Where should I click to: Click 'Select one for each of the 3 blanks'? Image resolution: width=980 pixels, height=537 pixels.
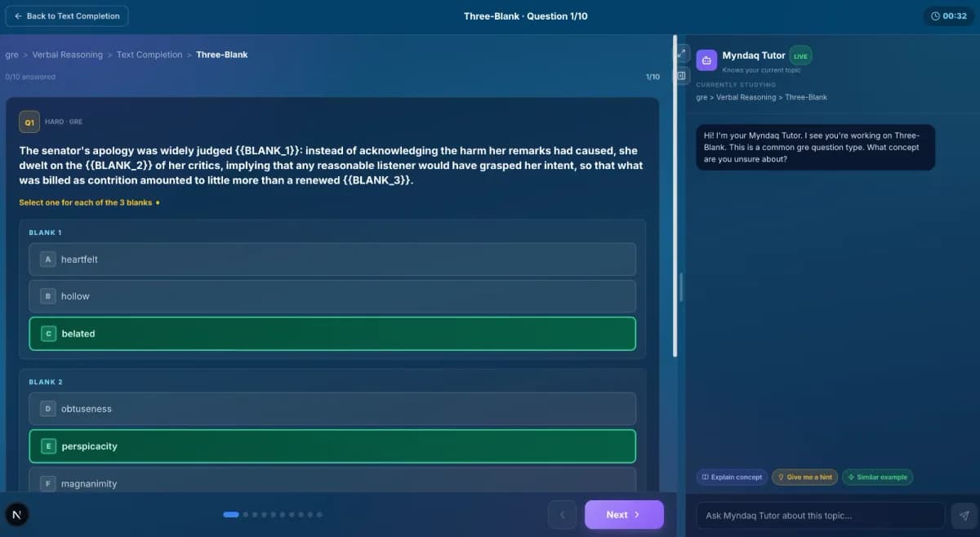point(86,202)
